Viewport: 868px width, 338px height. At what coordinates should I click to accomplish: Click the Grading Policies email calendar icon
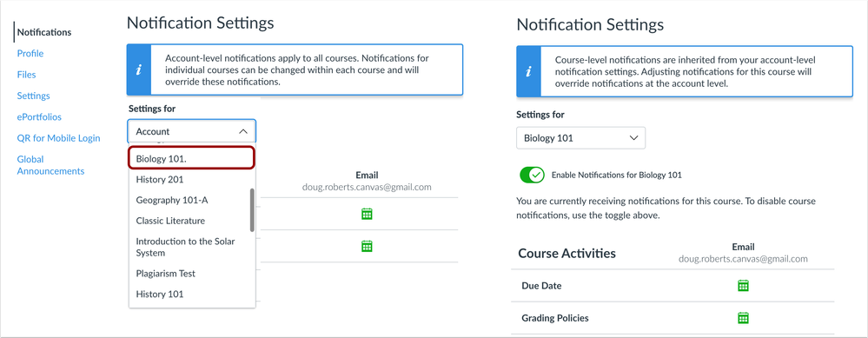(x=743, y=317)
